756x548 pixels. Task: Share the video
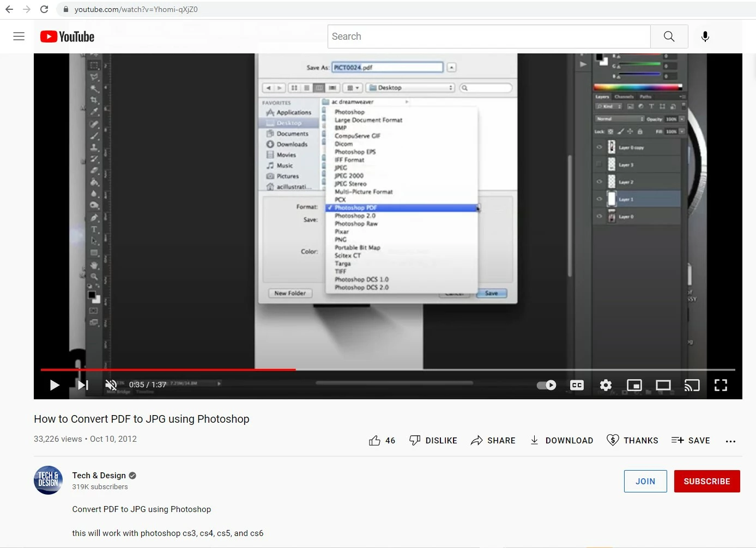click(x=493, y=440)
